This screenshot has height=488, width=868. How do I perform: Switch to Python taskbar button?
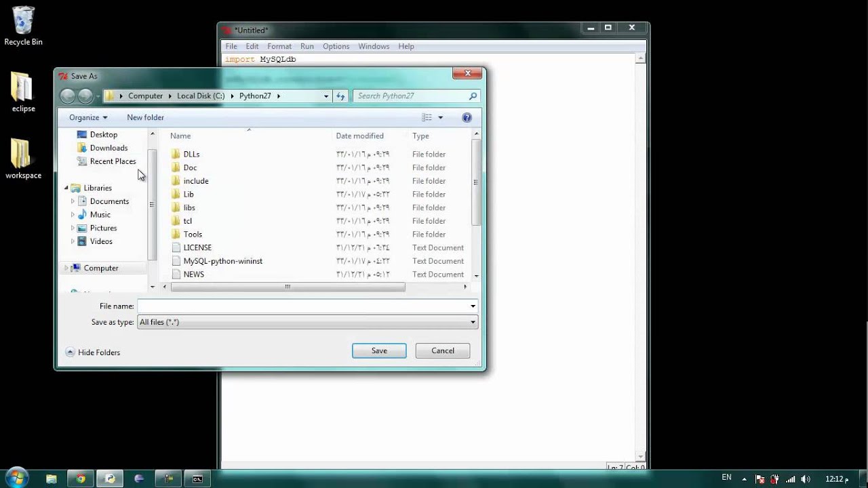110,479
